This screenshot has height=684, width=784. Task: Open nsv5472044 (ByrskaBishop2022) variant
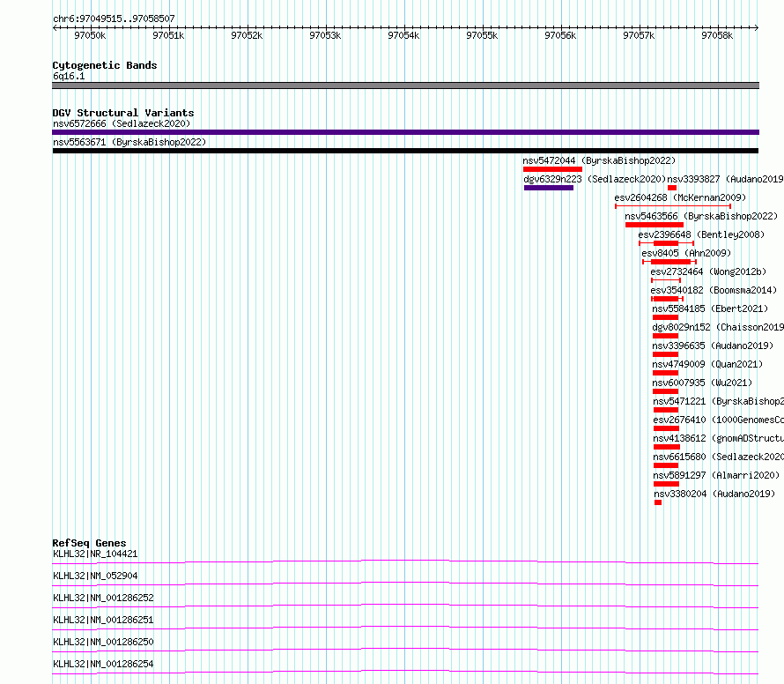pos(599,160)
